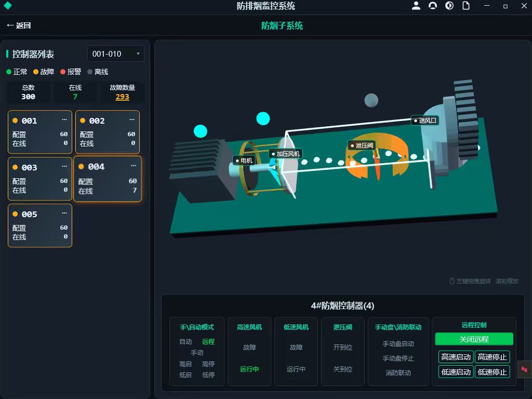Screen dimensions: 532x399
Task: Click 开到位 under 泄压阀
Action: point(343,348)
